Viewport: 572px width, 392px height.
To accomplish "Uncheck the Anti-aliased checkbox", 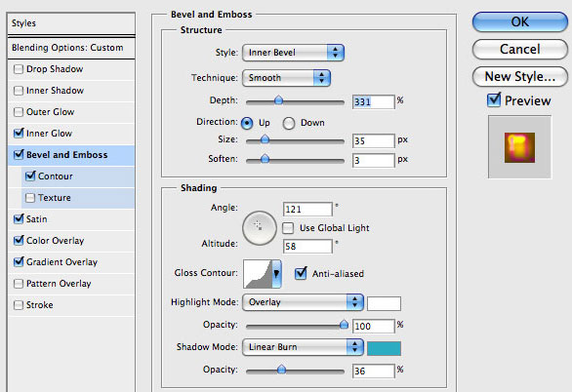I will tap(301, 273).
